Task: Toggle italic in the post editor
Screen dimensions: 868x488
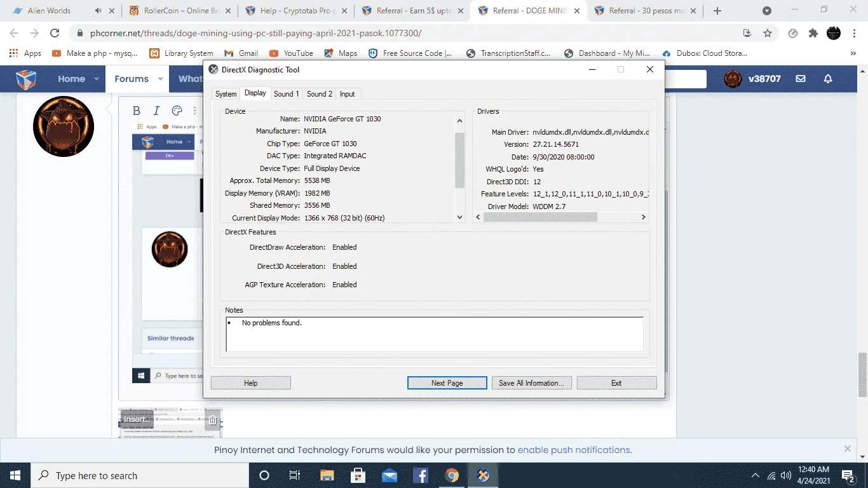Action: click(156, 111)
